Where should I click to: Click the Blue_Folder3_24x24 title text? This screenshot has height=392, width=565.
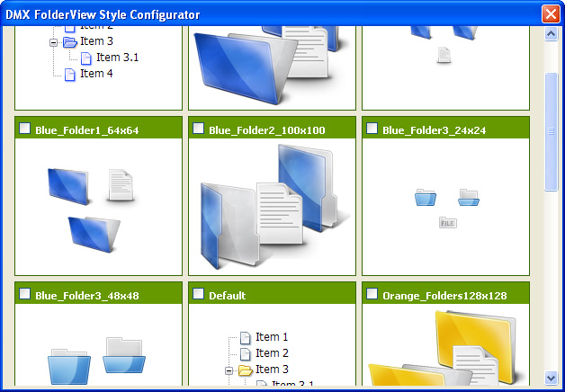[x=435, y=130]
